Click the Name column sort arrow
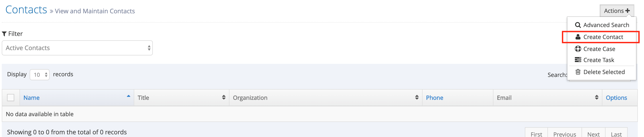Image resolution: width=644 pixels, height=137 pixels. tap(128, 96)
